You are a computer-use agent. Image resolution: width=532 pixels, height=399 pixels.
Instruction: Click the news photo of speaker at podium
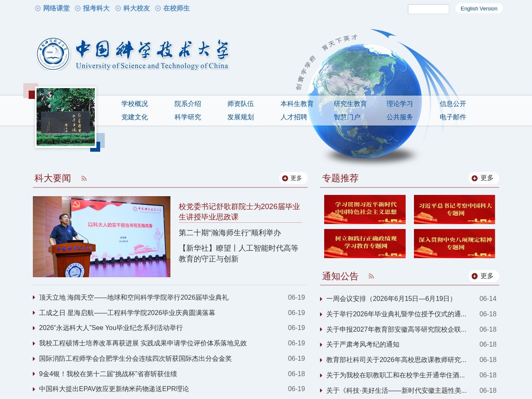101,236
